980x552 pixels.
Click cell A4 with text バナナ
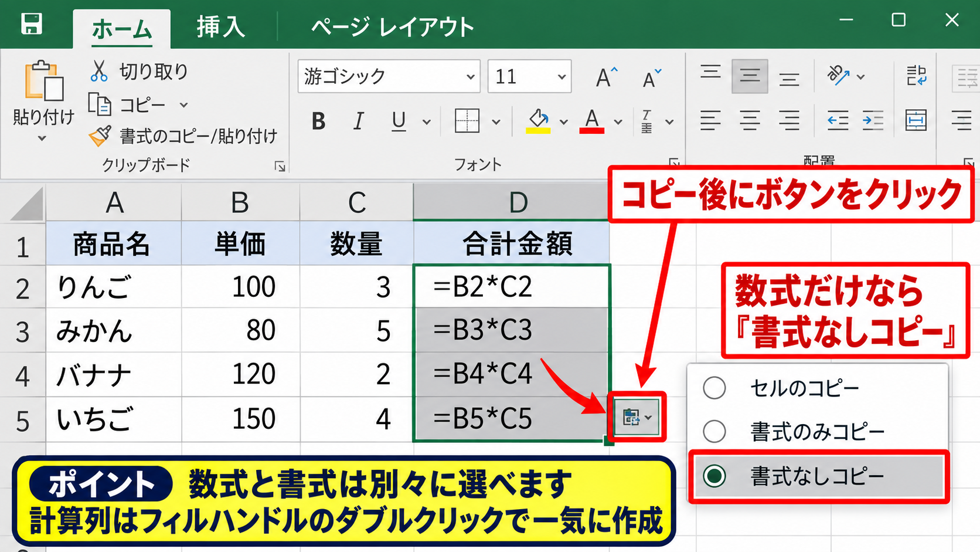click(114, 374)
